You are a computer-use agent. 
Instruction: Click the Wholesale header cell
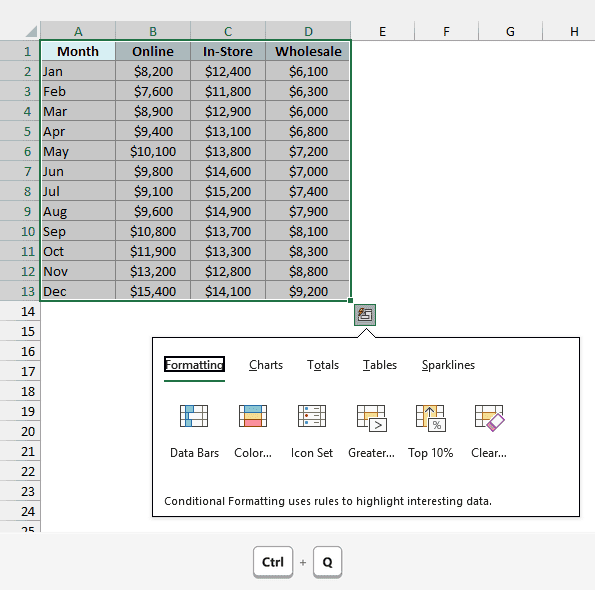click(308, 51)
